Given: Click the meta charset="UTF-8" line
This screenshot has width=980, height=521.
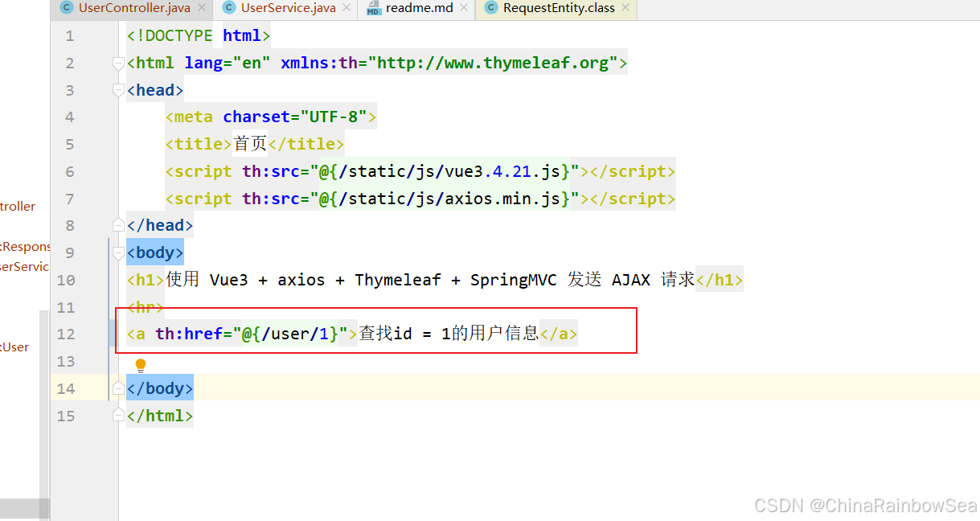Looking at the screenshot, I should (x=271, y=117).
